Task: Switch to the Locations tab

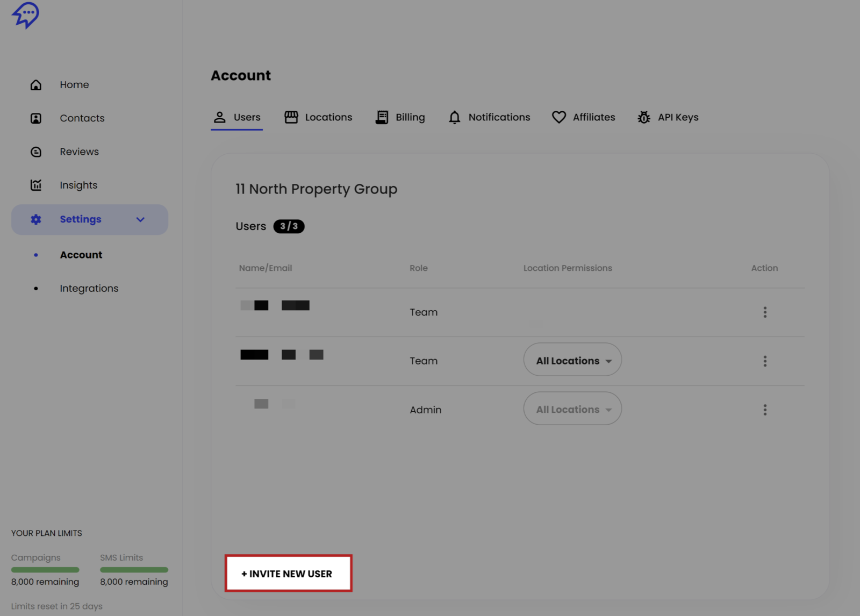Action: coord(318,117)
